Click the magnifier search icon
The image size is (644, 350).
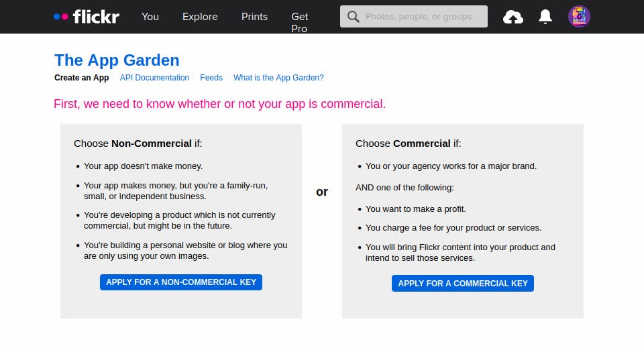coord(353,17)
